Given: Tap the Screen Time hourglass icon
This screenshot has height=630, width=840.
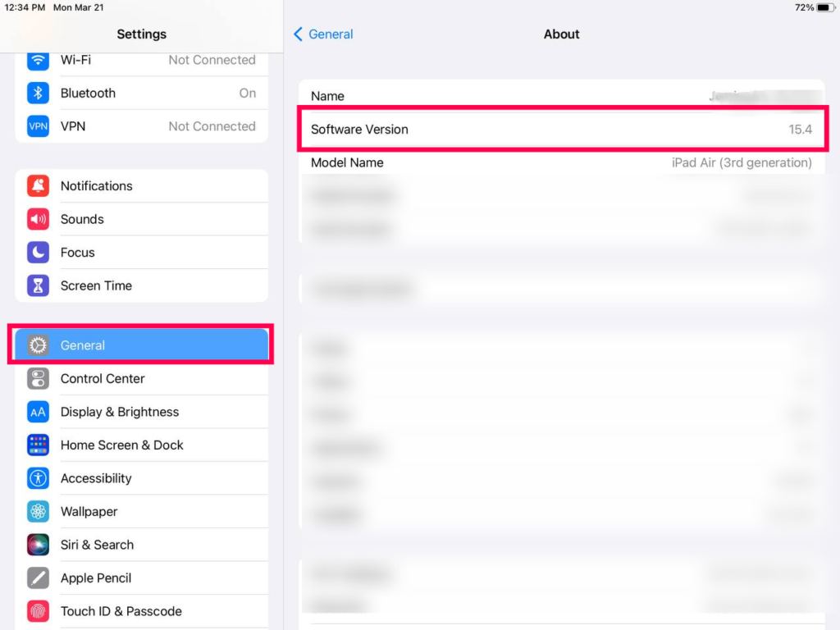Looking at the screenshot, I should pos(38,285).
